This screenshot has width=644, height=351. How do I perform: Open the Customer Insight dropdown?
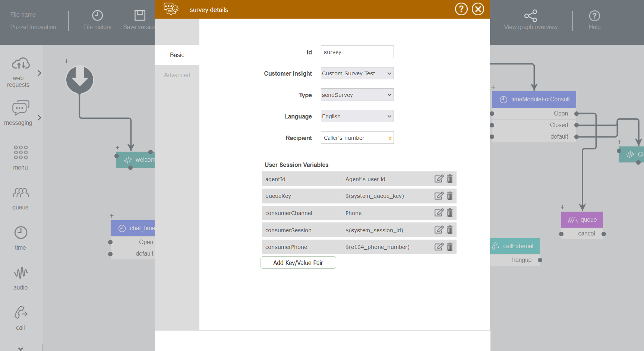pos(357,73)
